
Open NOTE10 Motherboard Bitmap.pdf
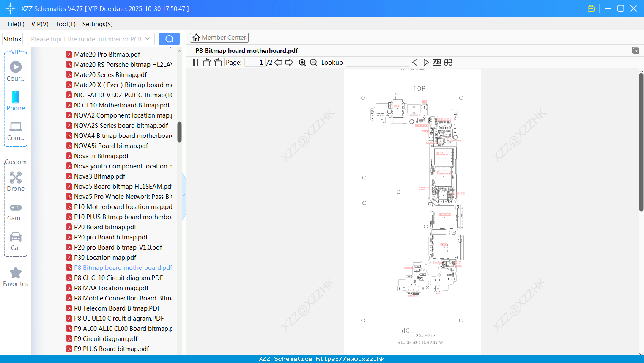pos(122,105)
